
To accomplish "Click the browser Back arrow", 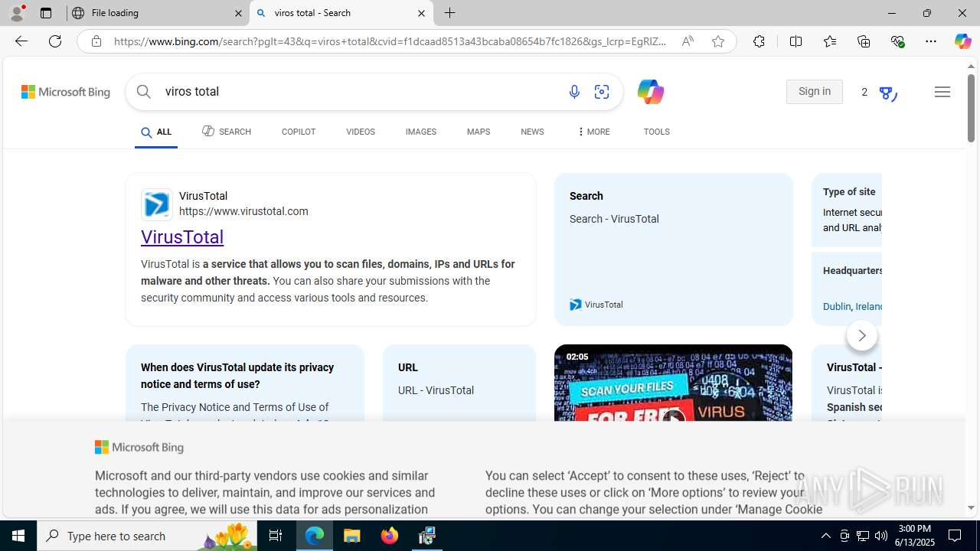I will (21, 41).
